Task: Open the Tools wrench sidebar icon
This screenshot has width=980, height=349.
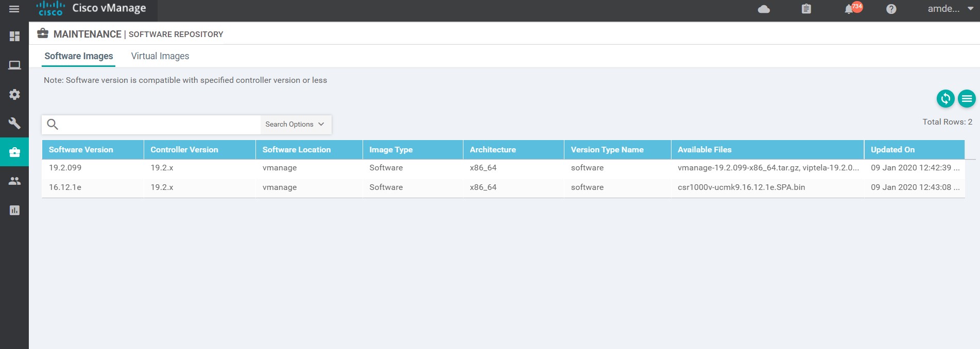Action: 14,124
